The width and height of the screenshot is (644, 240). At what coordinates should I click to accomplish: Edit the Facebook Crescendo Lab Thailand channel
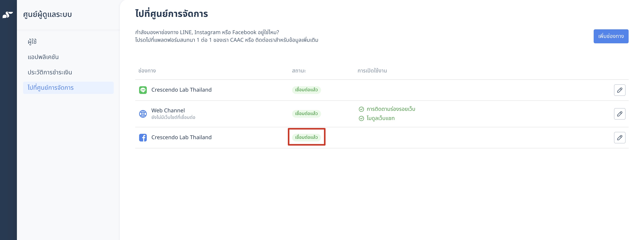(x=619, y=137)
